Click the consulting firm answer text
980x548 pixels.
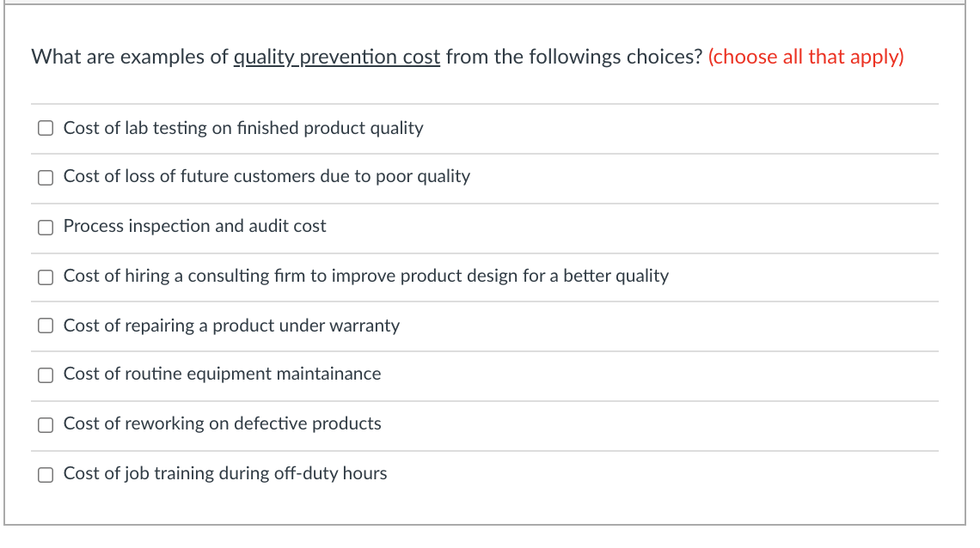[x=367, y=277]
